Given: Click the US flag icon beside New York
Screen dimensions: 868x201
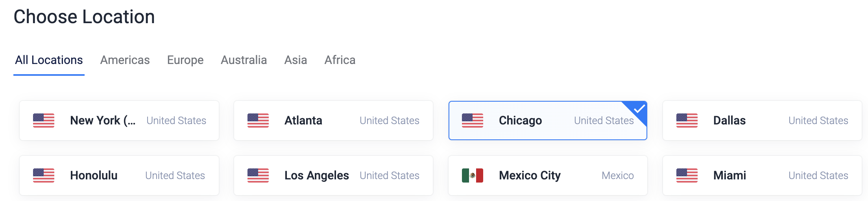Looking at the screenshot, I should tap(44, 121).
